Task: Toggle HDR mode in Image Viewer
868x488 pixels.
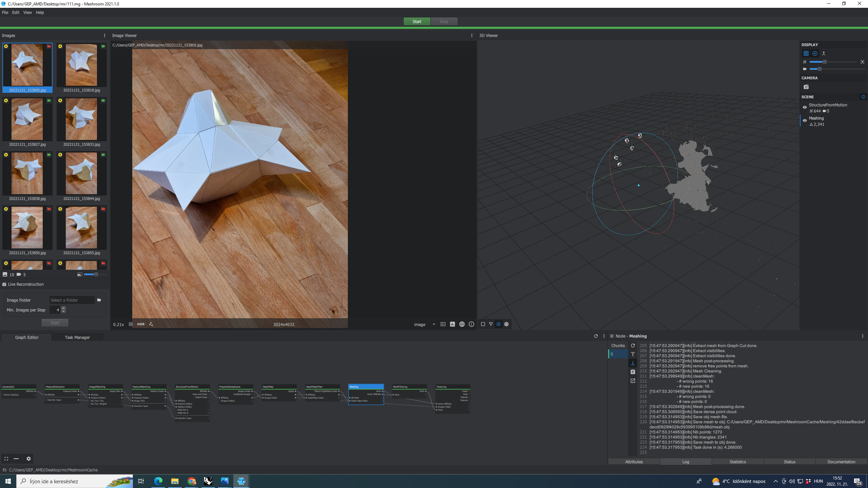Action: pos(141,324)
